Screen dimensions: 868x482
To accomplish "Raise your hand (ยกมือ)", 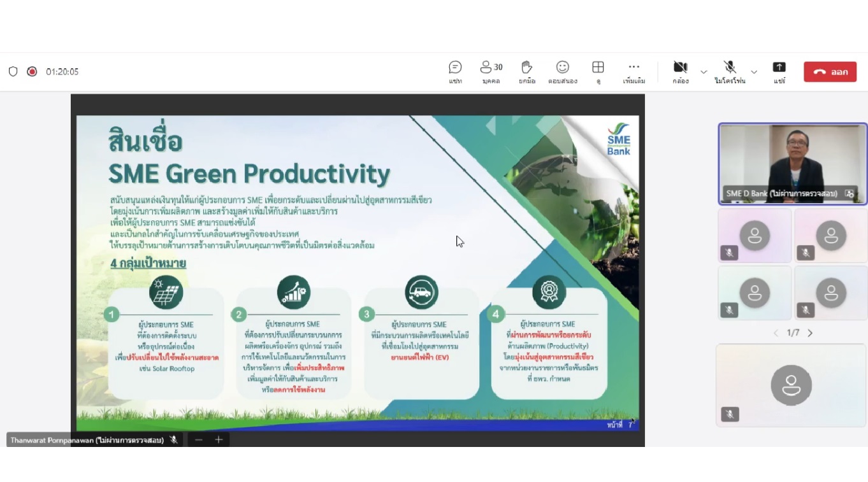I will 526,72.
